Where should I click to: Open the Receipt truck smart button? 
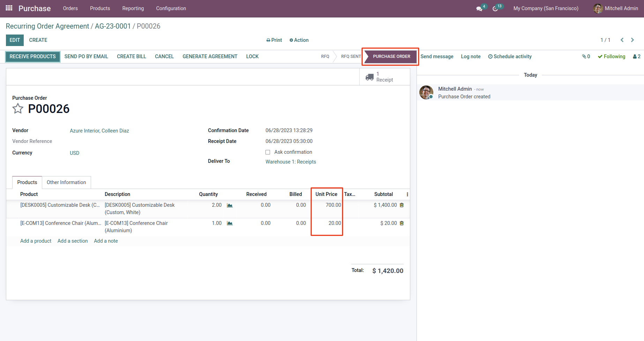[385, 77]
